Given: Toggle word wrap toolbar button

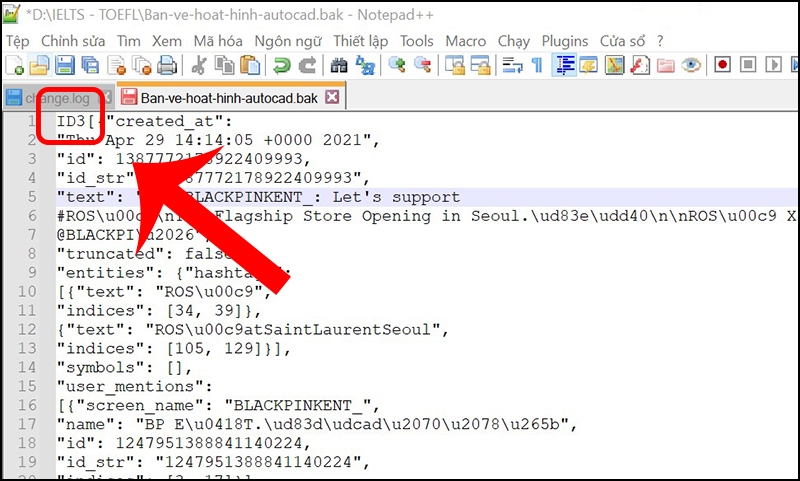Looking at the screenshot, I should click(512, 65).
